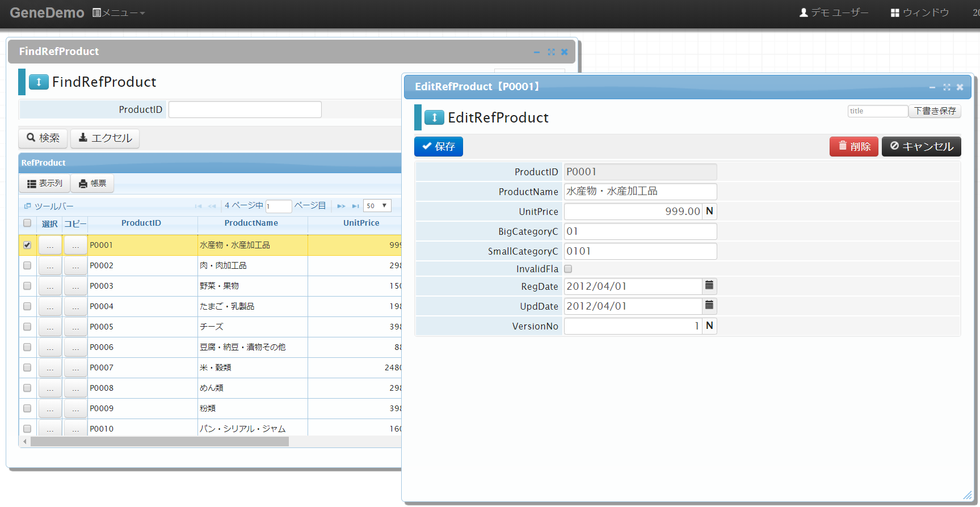Check the P0004 row checkbox
The image size is (980, 507).
click(x=27, y=306)
